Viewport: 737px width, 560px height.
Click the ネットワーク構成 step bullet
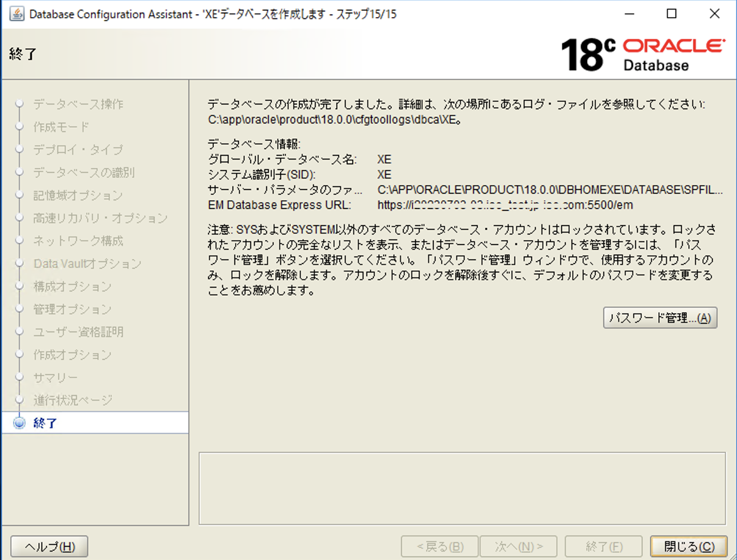[18, 241]
